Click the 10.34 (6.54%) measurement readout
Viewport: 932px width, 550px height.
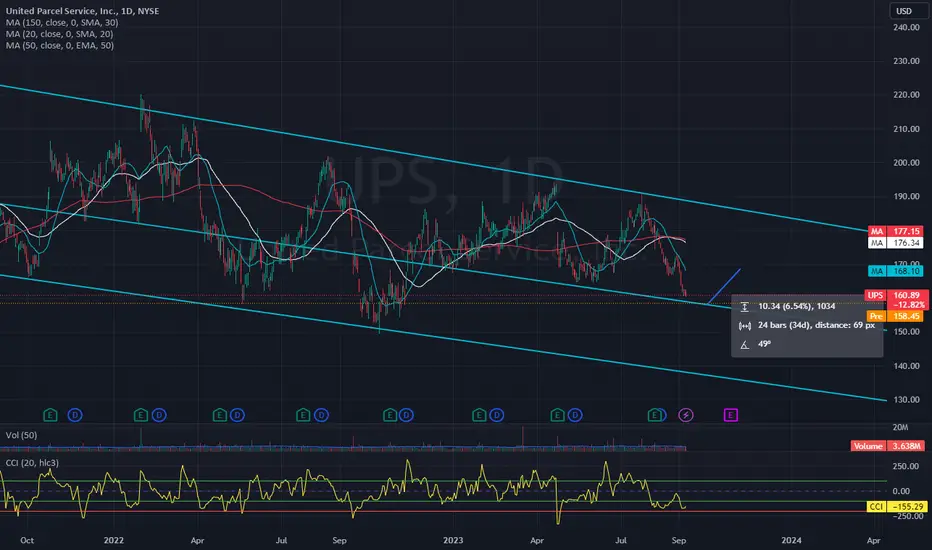click(x=796, y=306)
